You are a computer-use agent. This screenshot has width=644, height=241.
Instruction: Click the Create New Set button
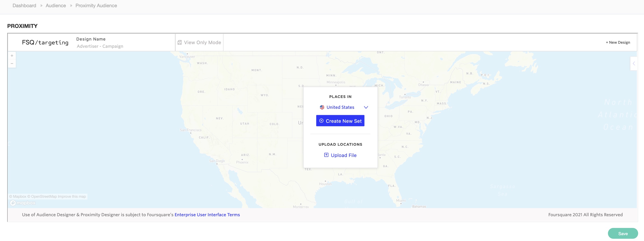(340, 121)
